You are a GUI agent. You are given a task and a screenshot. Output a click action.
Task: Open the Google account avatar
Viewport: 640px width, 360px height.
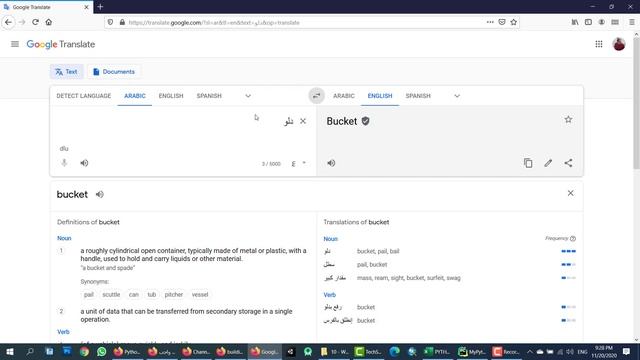coord(619,44)
